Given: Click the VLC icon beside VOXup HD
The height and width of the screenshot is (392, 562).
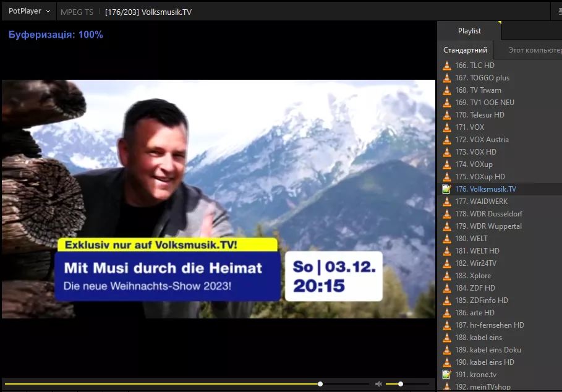Looking at the screenshot, I should [x=446, y=177].
